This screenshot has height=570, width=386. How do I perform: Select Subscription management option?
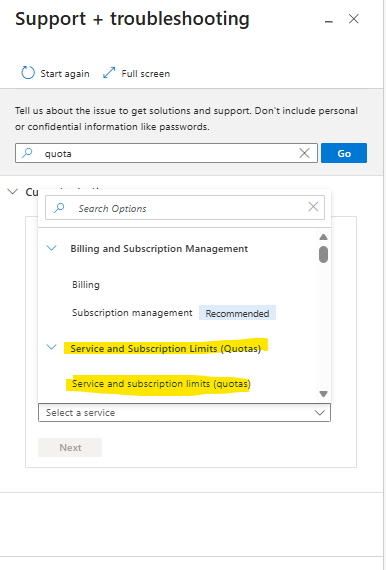click(132, 313)
